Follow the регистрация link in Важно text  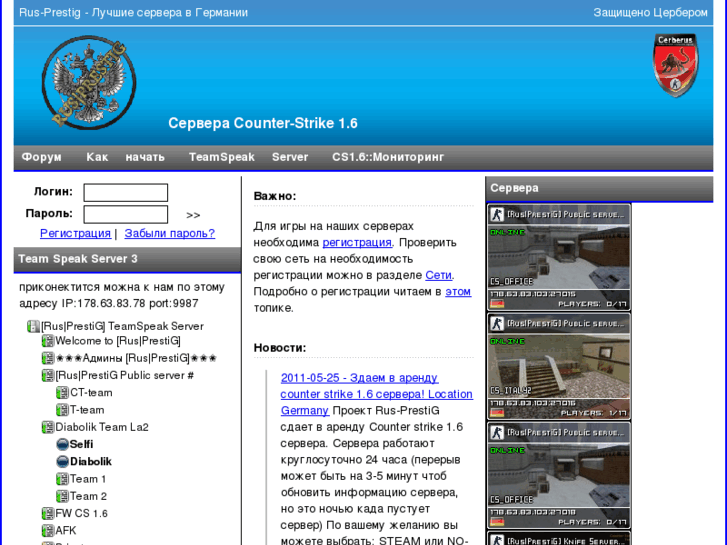(x=357, y=243)
